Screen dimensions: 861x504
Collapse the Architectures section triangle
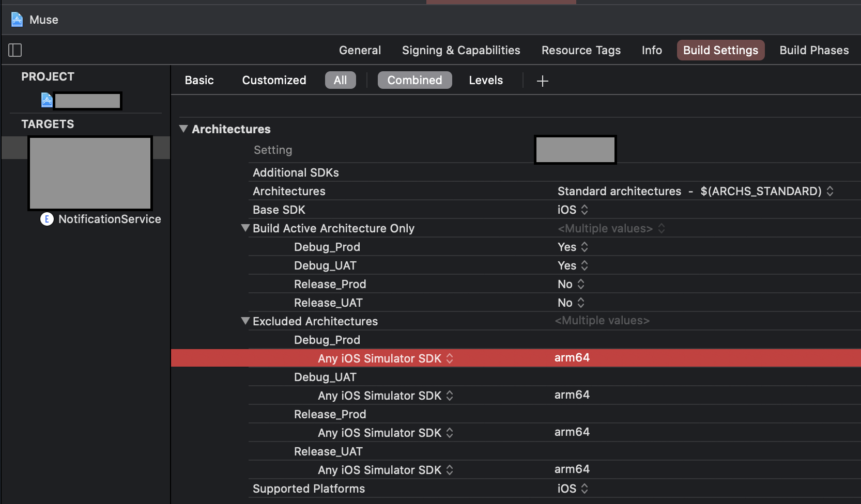pos(183,129)
